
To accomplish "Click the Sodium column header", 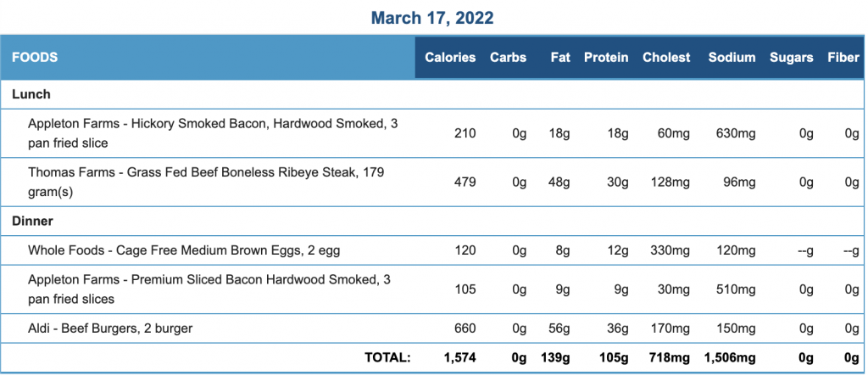I will coord(732,57).
